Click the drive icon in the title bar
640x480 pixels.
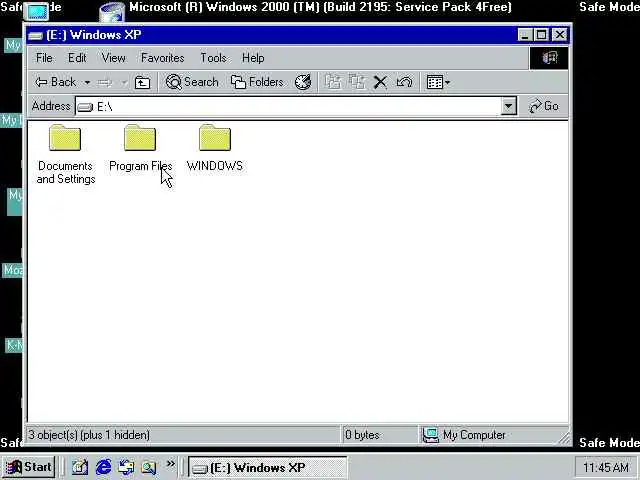coord(36,36)
